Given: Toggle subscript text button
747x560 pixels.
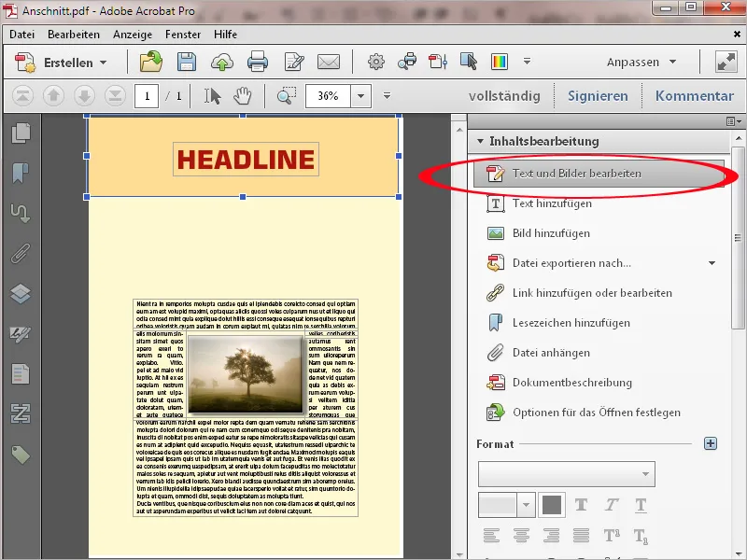Looking at the screenshot, I should pyautogui.click(x=641, y=536).
